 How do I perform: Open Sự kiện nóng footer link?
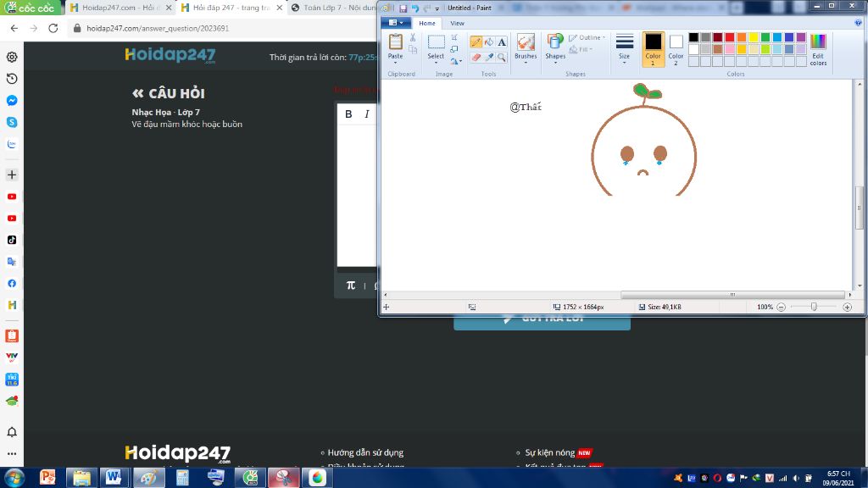(x=549, y=452)
